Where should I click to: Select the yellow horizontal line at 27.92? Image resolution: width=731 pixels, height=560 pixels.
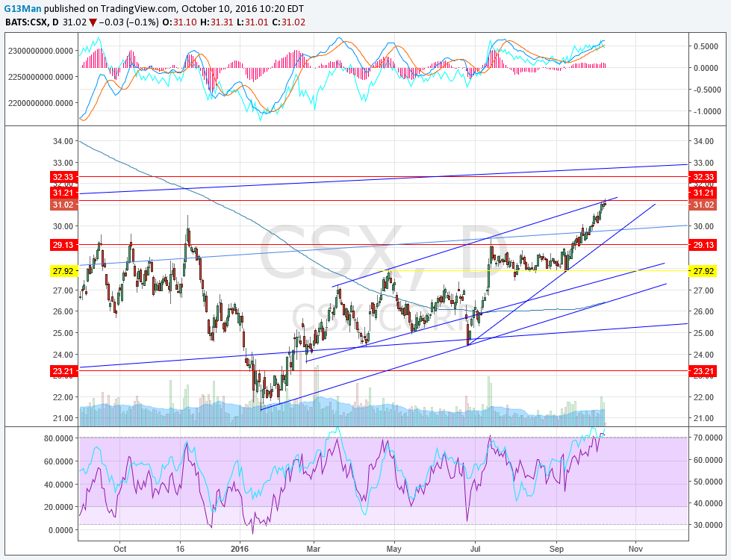[x=532, y=271]
